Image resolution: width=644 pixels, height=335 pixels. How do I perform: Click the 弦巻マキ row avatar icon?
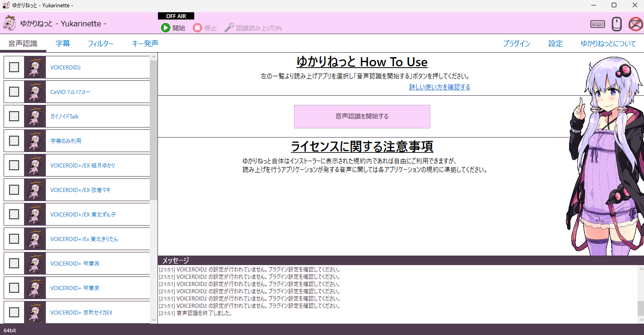(x=35, y=190)
